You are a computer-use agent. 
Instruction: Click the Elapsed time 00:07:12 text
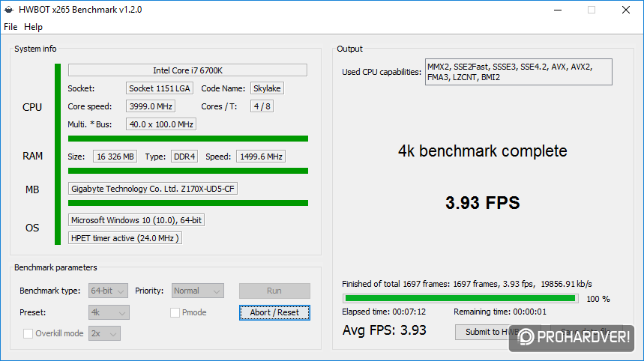point(384,312)
